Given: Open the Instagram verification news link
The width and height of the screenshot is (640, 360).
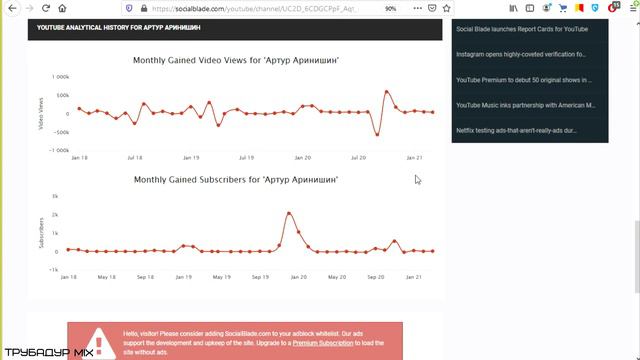Looking at the screenshot, I should pyautogui.click(x=521, y=54).
